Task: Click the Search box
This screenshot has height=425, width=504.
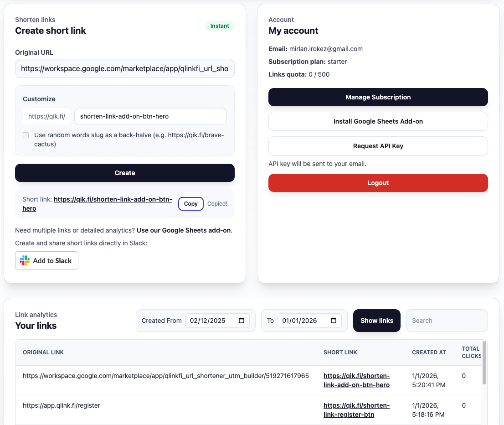Action: click(447, 321)
